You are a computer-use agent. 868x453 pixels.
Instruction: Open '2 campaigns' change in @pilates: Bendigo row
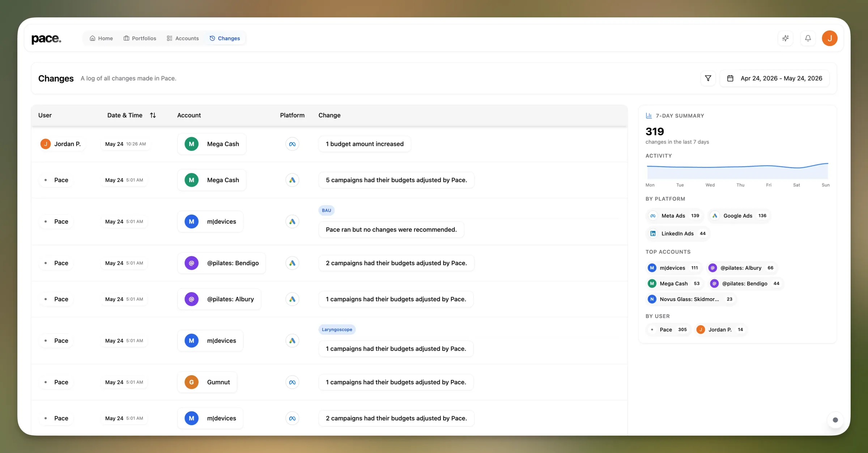click(x=396, y=263)
